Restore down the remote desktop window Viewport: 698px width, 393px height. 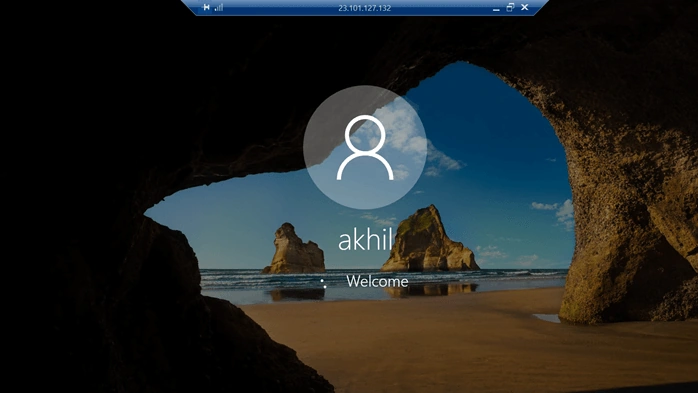(x=510, y=7)
